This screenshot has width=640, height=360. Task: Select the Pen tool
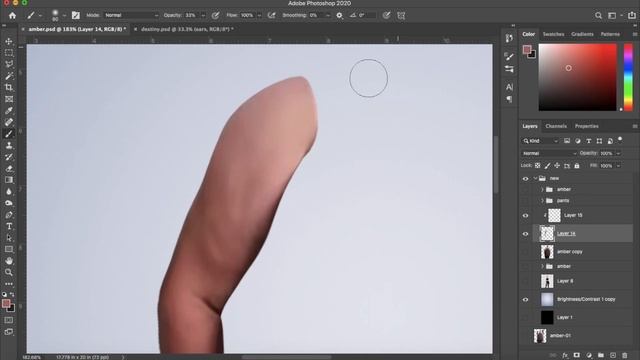[x=9, y=215]
